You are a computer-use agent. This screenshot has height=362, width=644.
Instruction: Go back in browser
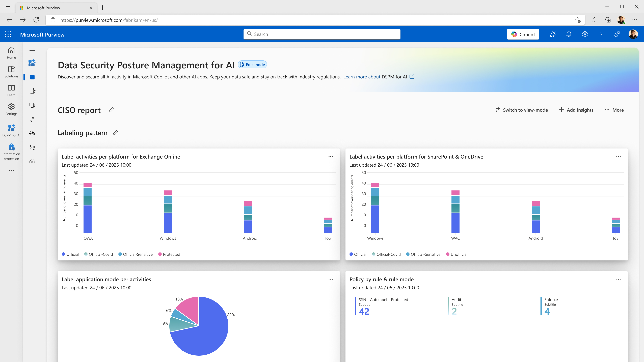point(9,20)
